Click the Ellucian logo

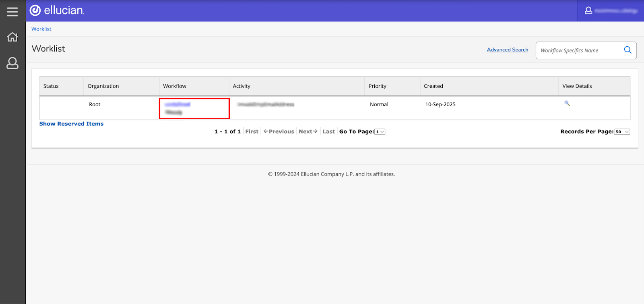(57, 10)
